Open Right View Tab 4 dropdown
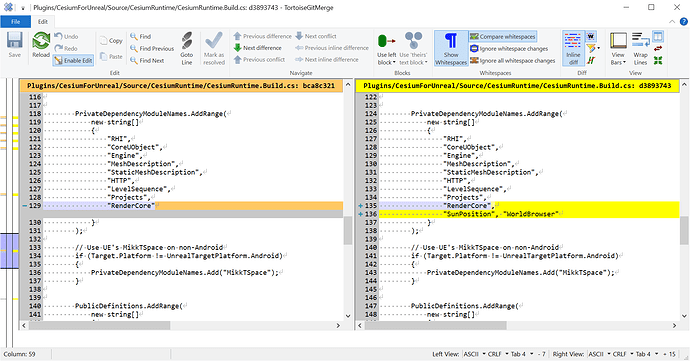This screenshot has width=690, height=361. click(x=646, y=354)
